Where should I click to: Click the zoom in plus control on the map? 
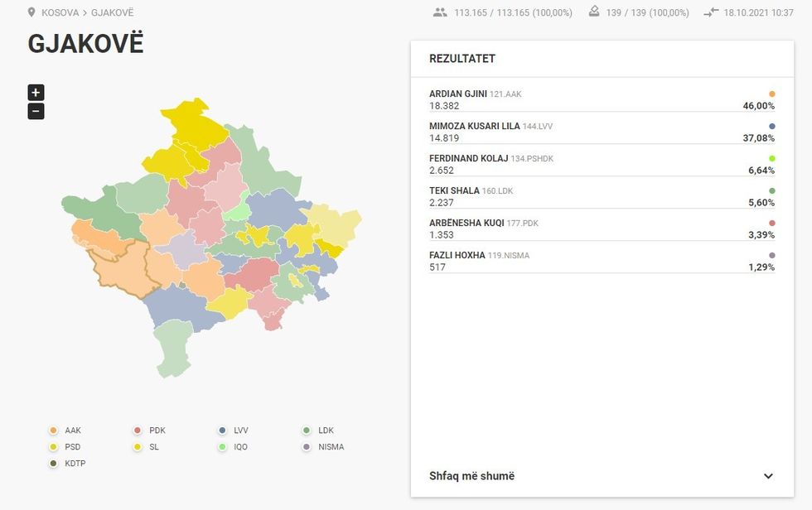pyautogui.click(x=34, y=92)
